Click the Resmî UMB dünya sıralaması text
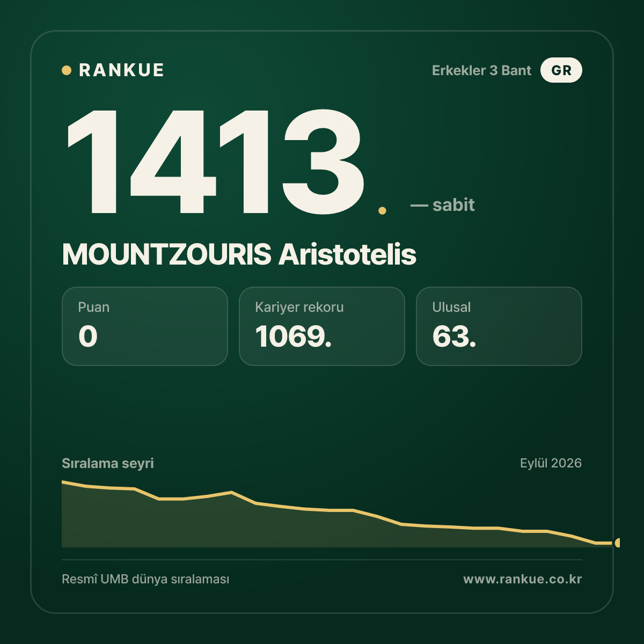Screen dimensions: 644x644 pyautogui.click(x=145, y=580)
